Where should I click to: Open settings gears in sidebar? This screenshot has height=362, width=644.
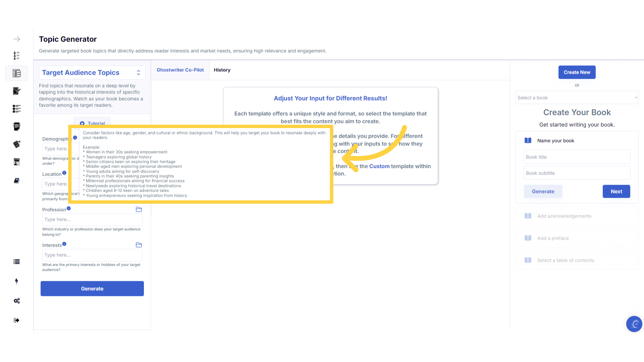pos(17,301)
